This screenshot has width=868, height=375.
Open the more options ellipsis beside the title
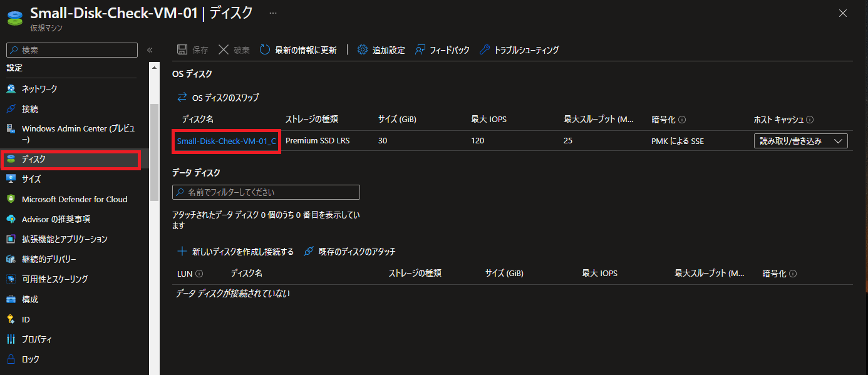(x=273, y=13)
